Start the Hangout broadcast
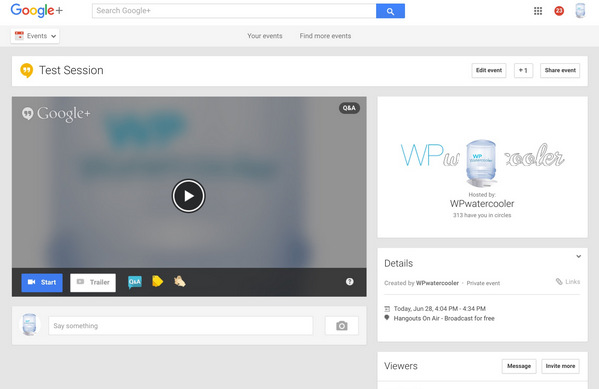 (42, 282)
